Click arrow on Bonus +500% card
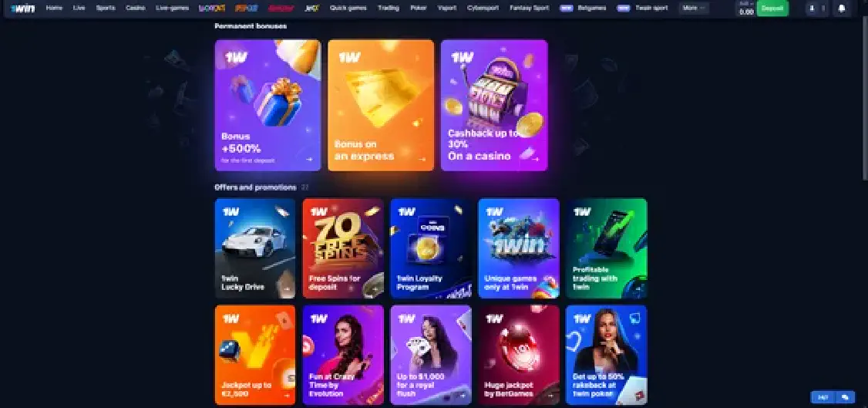The width and height of the screenshot is (868, 408). [309, 160]
